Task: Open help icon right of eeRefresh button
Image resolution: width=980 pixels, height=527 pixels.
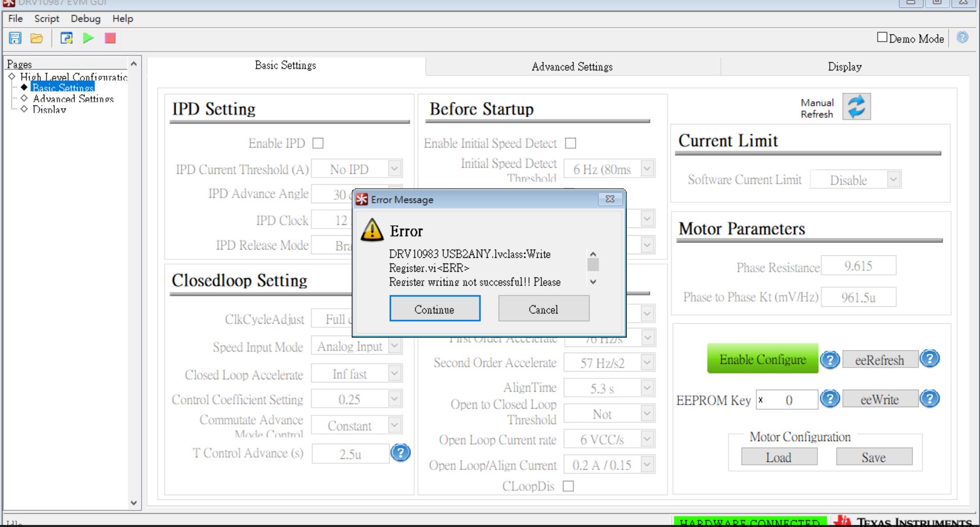Action: tap(930, 359)
